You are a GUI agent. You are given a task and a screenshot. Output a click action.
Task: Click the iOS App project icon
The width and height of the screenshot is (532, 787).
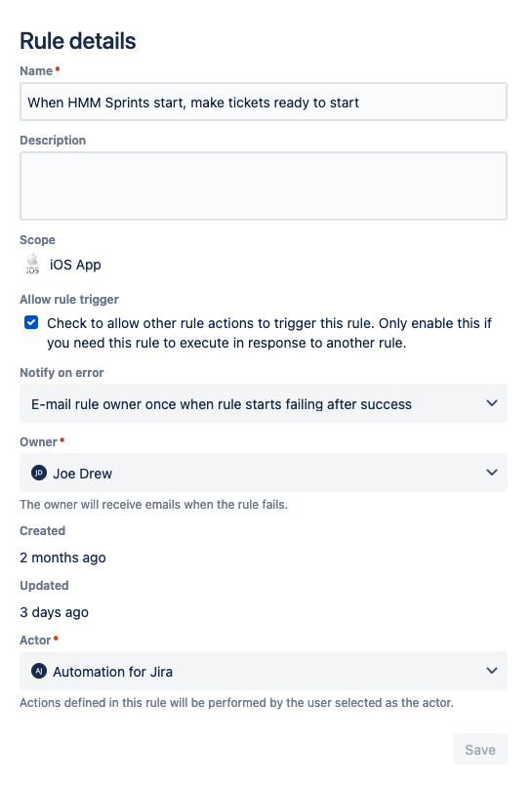click(32, 264)
